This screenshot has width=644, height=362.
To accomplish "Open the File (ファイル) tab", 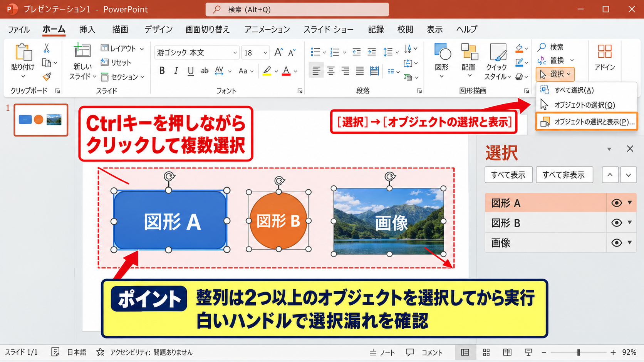I will (18, 29).
